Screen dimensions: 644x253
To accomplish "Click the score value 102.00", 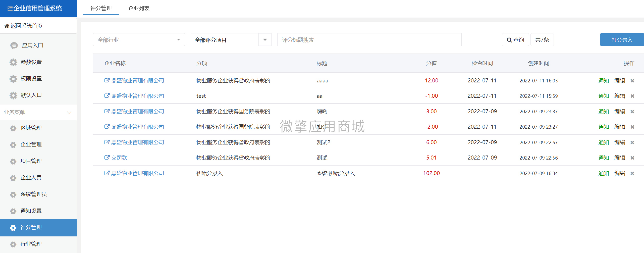I will [x=431, y=173].
